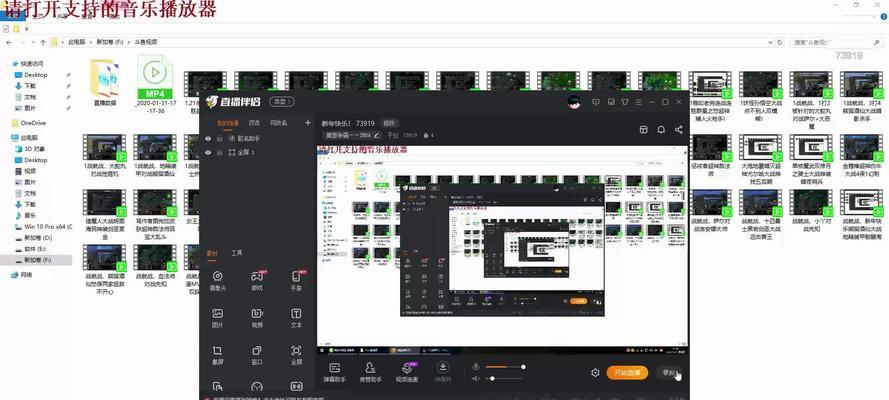Open the orientation pill dropdown beside 直播伴侣 logo
Viewport: 889px width, 400px height.
282,102
